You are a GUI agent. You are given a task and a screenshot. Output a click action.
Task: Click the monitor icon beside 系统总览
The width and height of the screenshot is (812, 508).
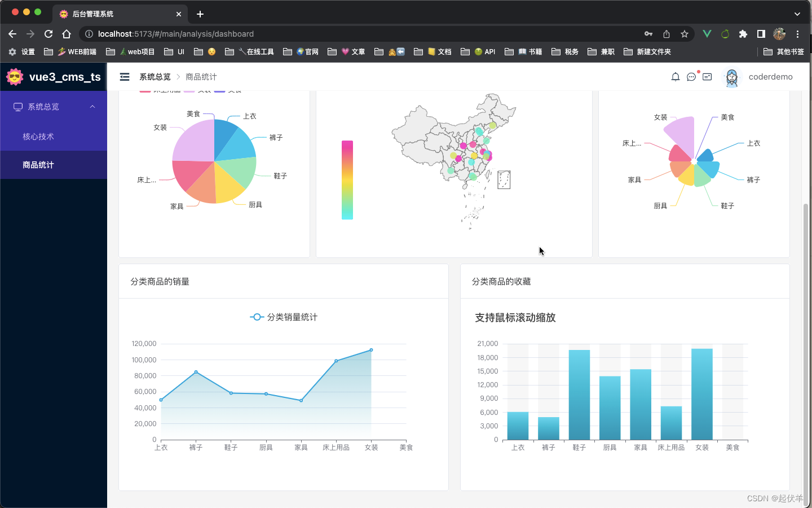tap(18, 107)
